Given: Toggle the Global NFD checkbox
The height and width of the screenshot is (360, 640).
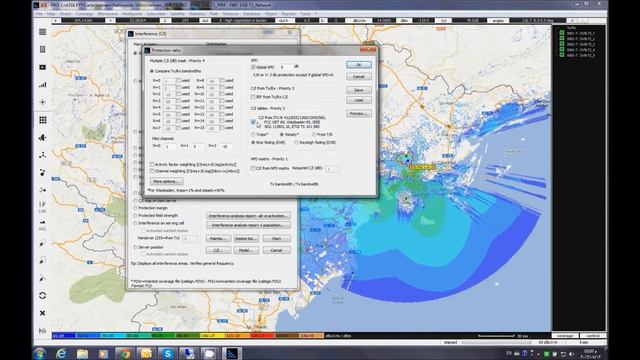Looking at the screenshot, I should click(253, 67).
